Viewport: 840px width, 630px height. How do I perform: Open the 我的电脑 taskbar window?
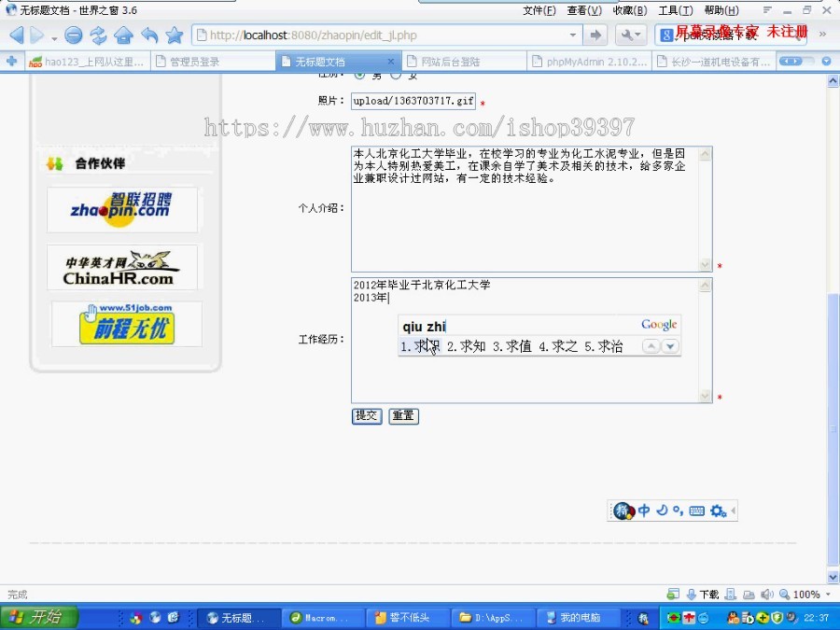point(578,618)
